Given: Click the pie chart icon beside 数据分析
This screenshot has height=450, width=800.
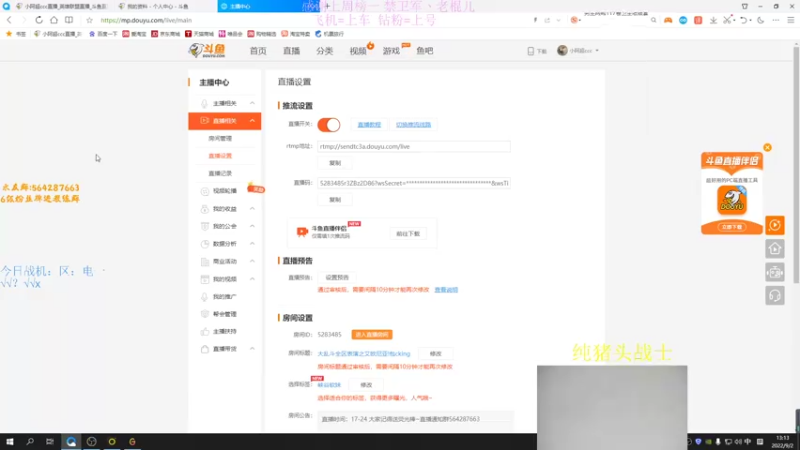Looking at the screenshot, I should pos(205,244).
